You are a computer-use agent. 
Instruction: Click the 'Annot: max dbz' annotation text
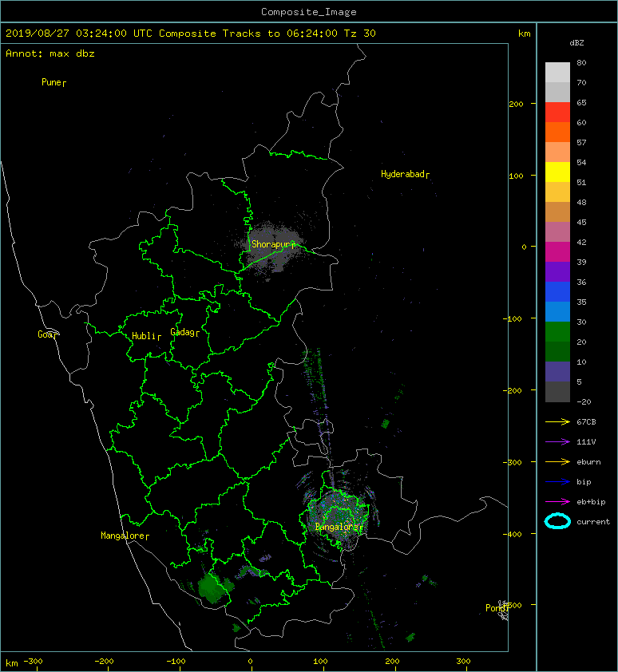(50, 53)
